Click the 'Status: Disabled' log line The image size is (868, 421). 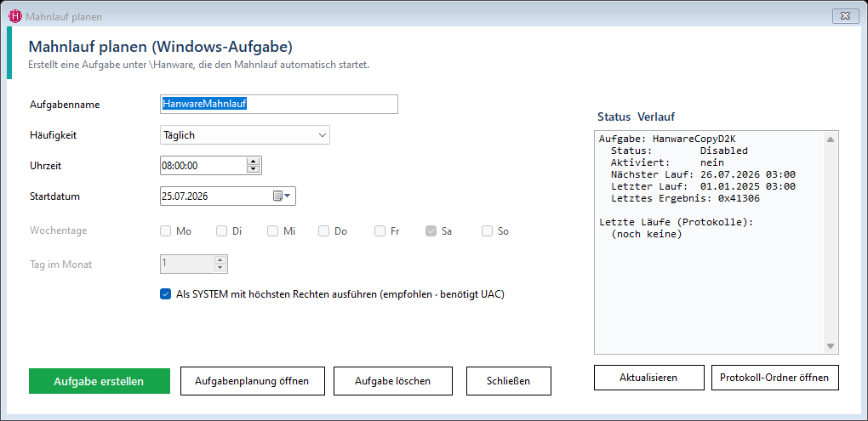point(679,151)
